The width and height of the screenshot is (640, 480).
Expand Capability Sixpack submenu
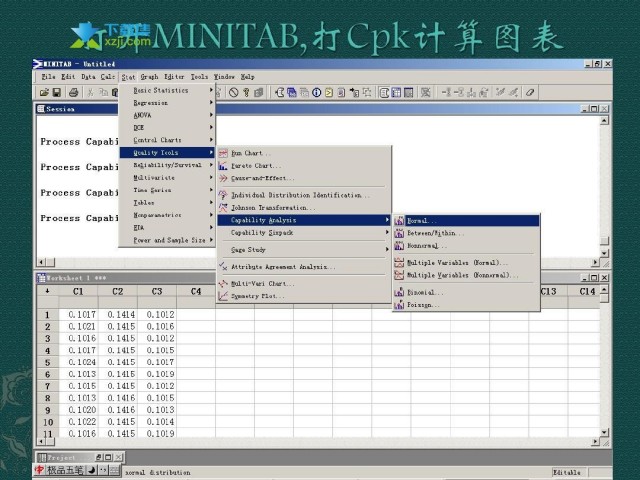click(x=304, y=233)
